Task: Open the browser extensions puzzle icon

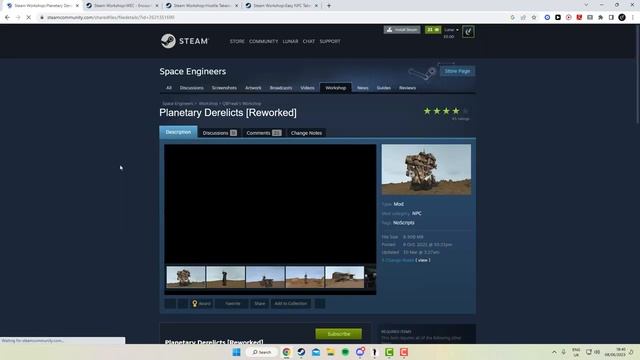Action: tap(600, 18)
